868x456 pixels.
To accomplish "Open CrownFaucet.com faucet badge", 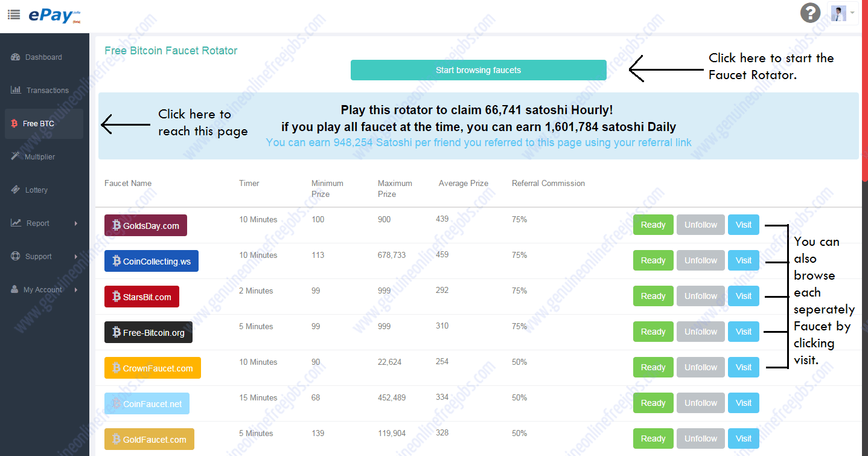I will 153,368.
